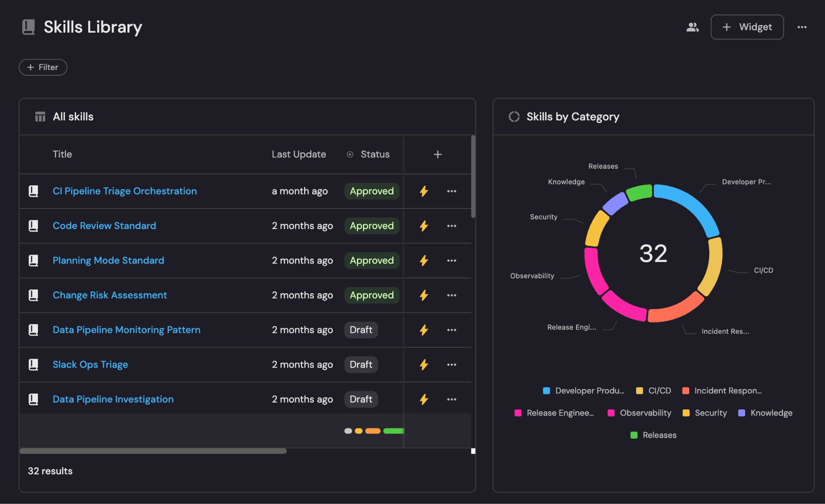Image resolution: width=825 pixels, height=504 pixels.
Task: Click the Title column header
Action: [x=62, y=155]
